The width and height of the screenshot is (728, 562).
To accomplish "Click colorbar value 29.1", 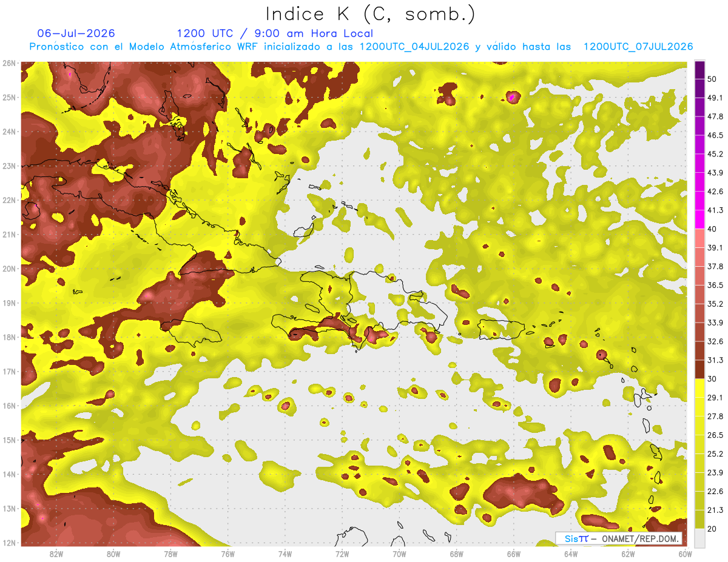I will point(716,397).
